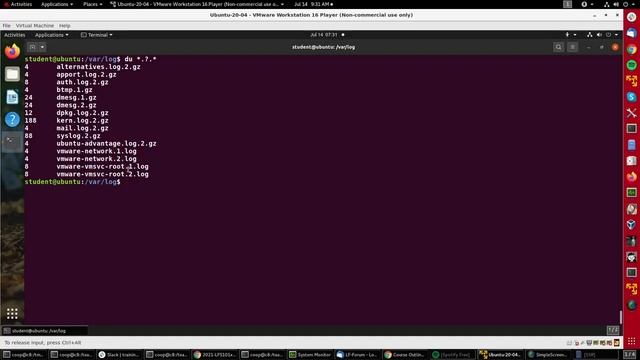This screenshot has width=640, height=360.
Task: Switch to System Monitor in host taskbar
Action: pyautogui.click(x=311, y=355)
